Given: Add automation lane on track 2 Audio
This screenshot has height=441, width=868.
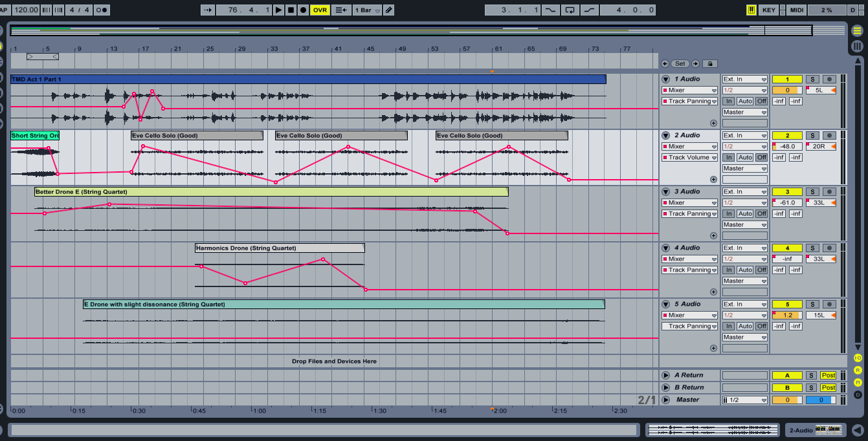Looking at the screenshot, I should [x=713, y=179].
